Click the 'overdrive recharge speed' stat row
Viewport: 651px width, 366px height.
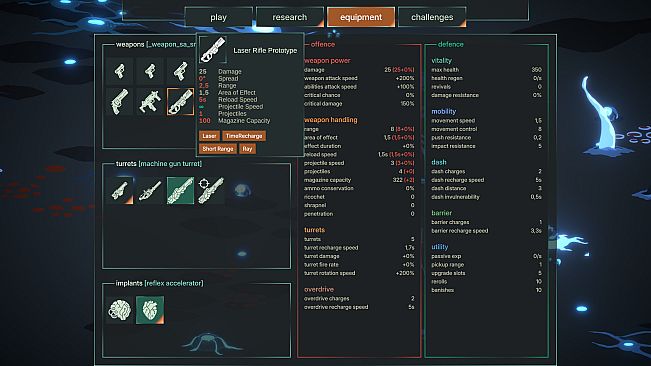pyautogui.click(x=359, y=307)
